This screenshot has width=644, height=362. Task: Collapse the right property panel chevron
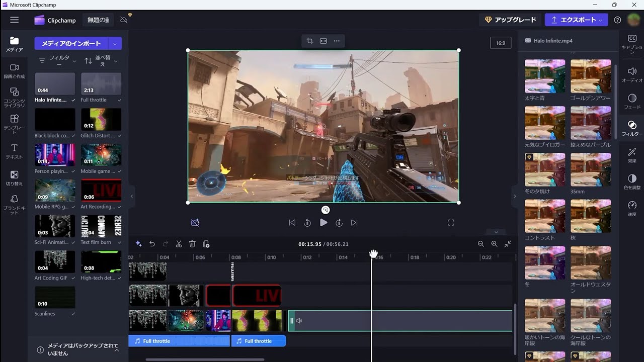coord(514,197)
